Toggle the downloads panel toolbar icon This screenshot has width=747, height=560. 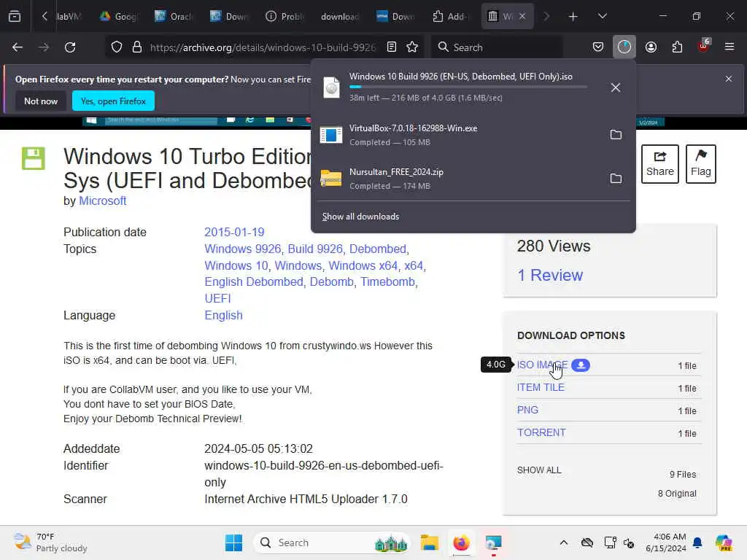tap(624, 47)
